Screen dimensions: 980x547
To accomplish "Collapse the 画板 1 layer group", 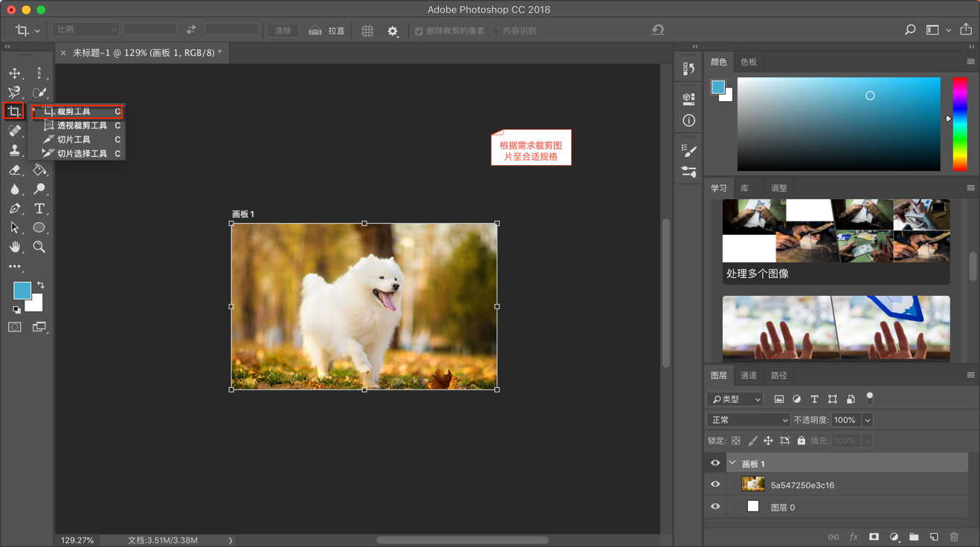I will pos(732,463).
